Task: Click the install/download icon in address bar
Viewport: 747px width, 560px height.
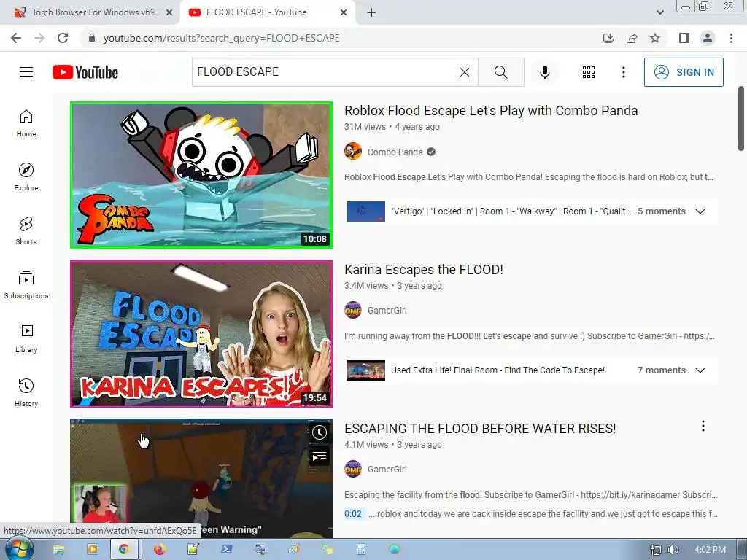Action: (x=608, y=38)
